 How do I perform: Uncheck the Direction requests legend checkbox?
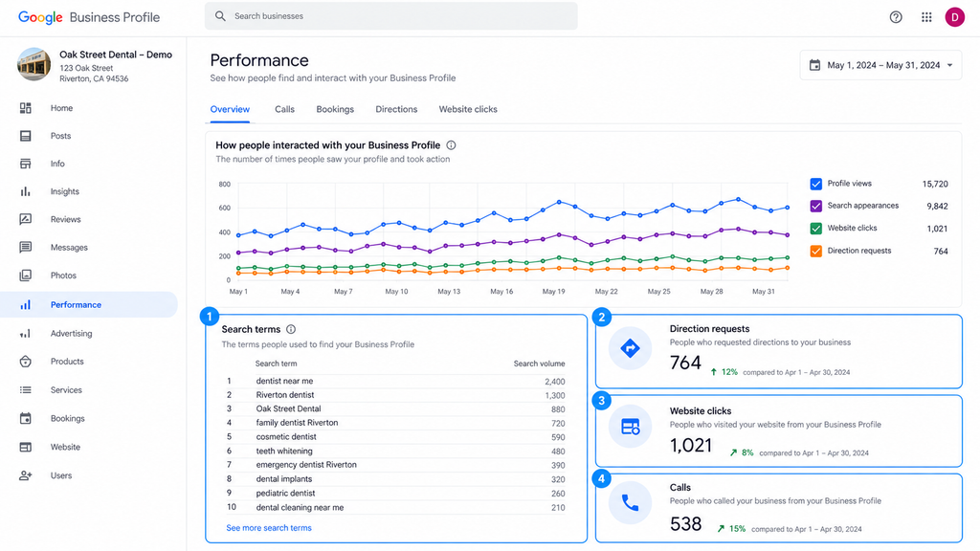(x=815, y=252)
